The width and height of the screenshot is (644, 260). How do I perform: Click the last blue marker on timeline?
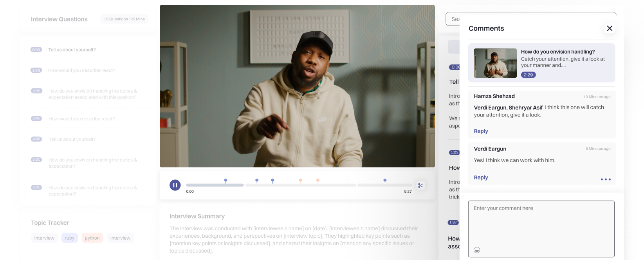point(385,180)
